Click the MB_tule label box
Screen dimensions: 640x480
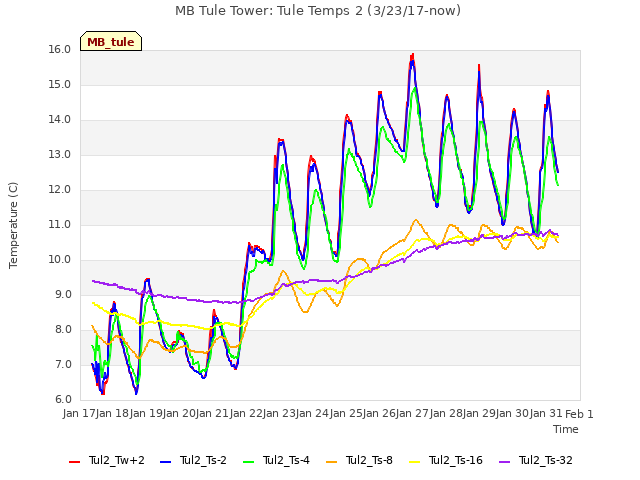111,41
